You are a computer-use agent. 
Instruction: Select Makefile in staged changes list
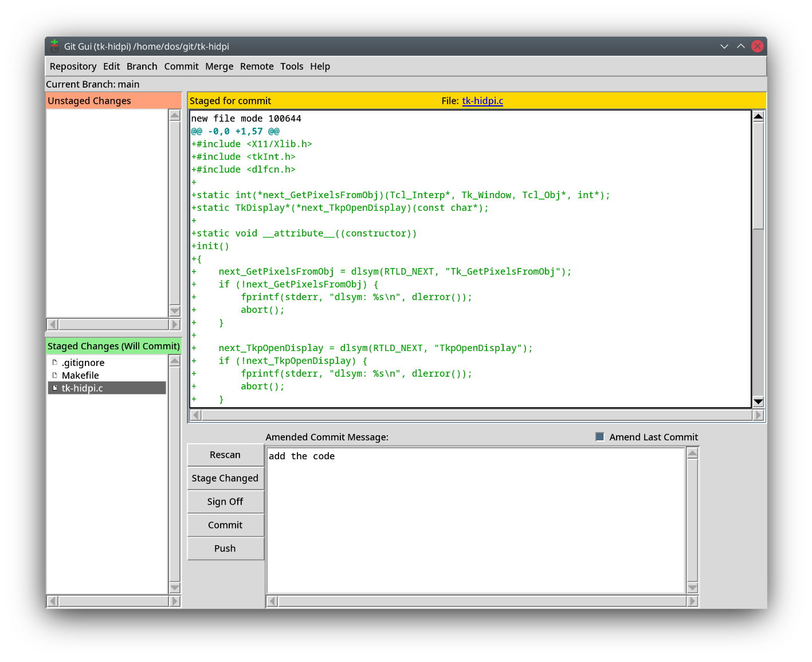[x=80, y=376]
